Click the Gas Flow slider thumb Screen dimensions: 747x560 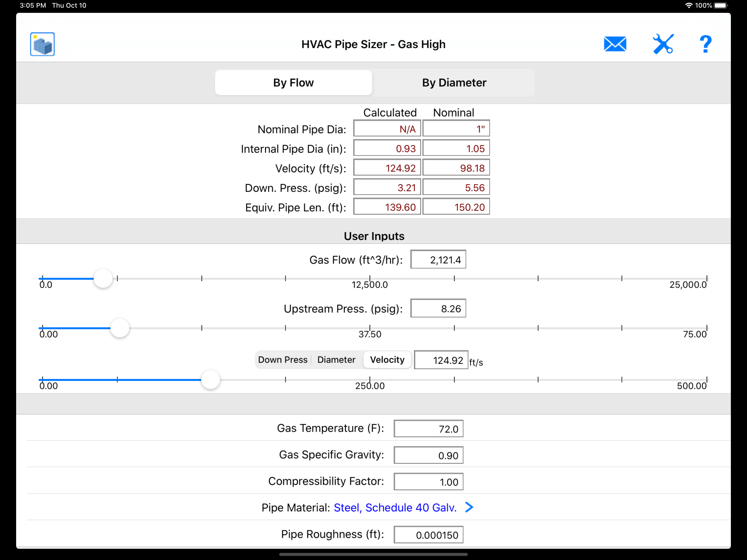(x=103, y=279)
